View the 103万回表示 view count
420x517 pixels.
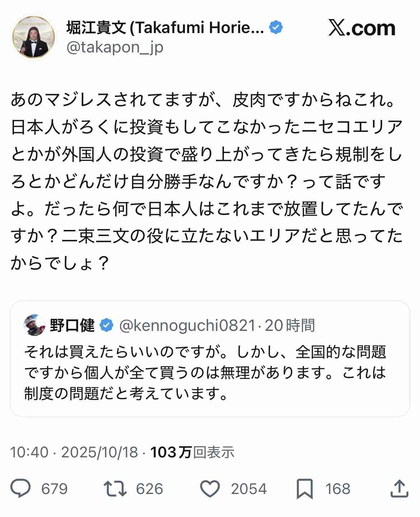pyautogui.click(x=192, y=452)
